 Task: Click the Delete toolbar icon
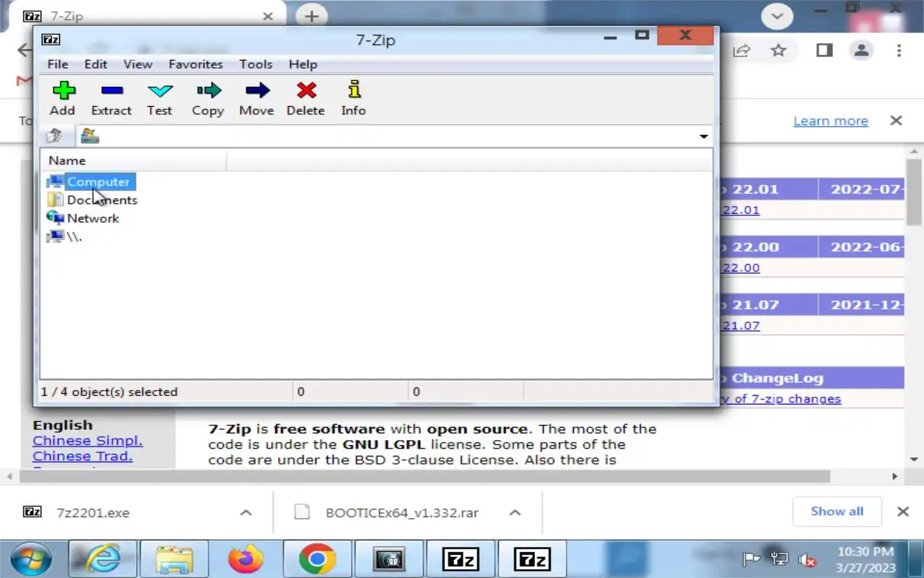(305, 98)
